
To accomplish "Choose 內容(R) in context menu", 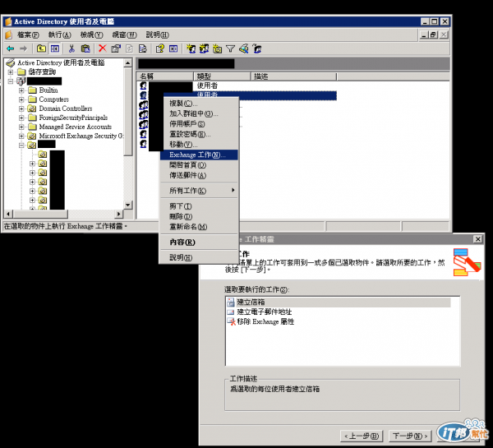I will [199, 242].
